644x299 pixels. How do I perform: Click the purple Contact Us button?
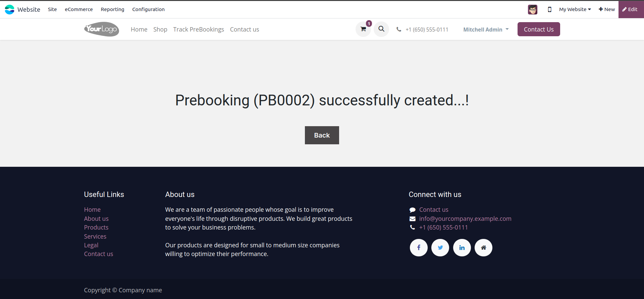click(x=538, y=29)
